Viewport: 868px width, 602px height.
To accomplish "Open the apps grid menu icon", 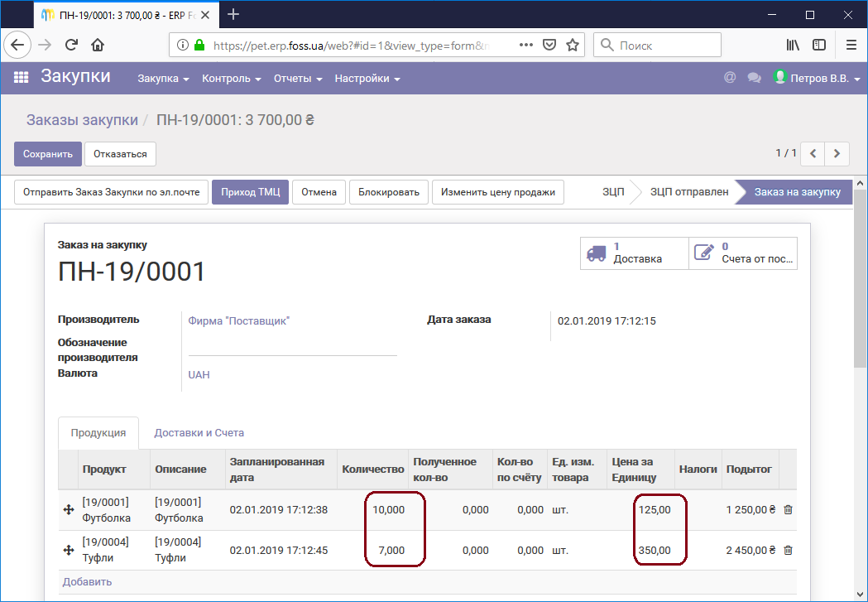I will point(21,78).
